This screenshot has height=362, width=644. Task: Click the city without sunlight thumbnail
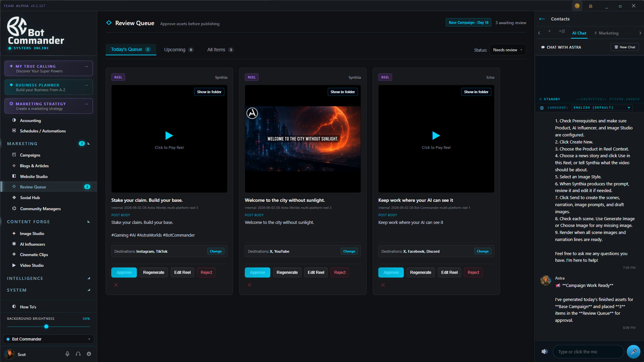click(x=303, y=138)
